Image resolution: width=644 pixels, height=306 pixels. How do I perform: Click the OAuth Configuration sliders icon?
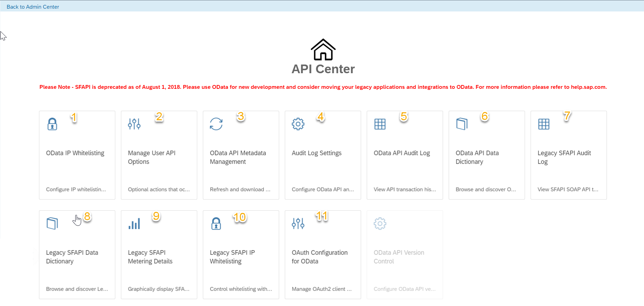click(298, 223)
